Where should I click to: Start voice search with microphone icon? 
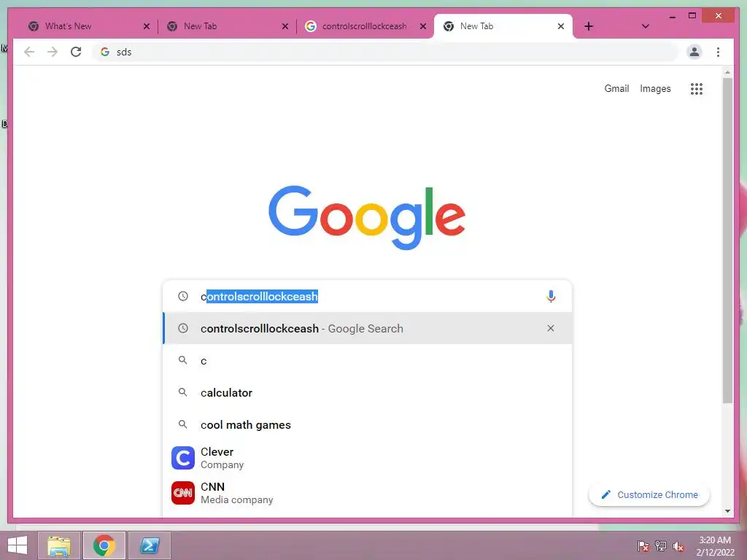tap(551, 296)
